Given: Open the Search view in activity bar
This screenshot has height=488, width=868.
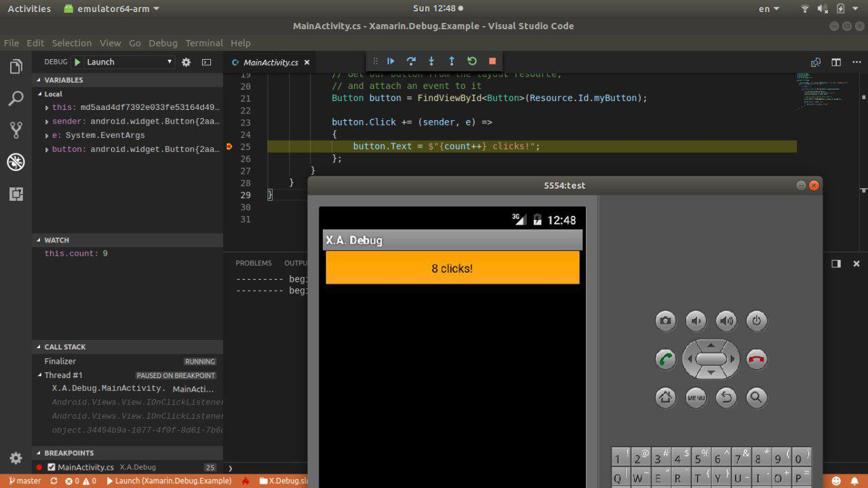Looking at the screenshot, I should [16, 99].
